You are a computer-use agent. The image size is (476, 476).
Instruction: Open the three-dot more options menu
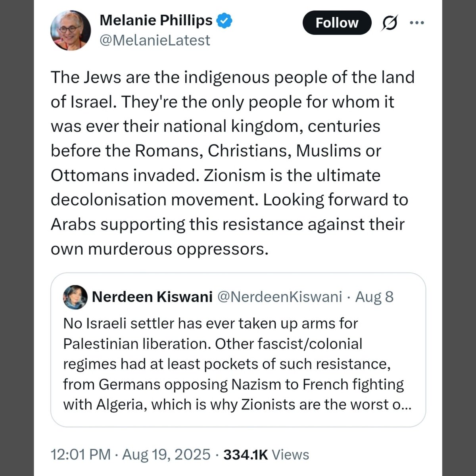click(416, 23)
